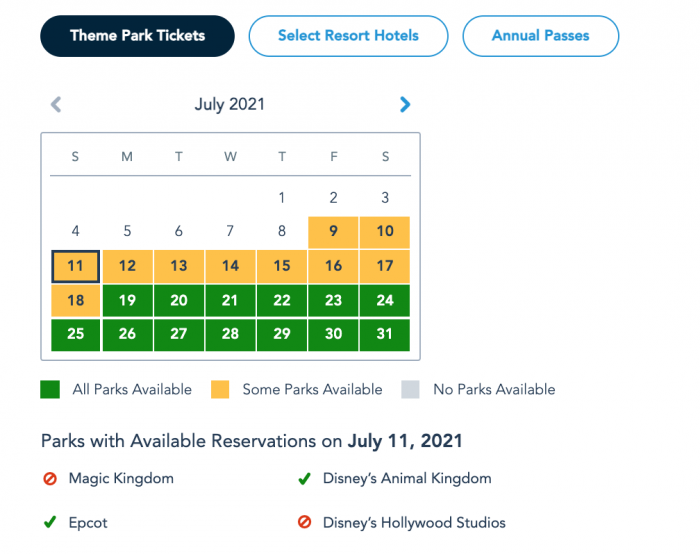The image size is (700, 554).
Task: Click the green checkmark beside Epcot
Action: 50,522
